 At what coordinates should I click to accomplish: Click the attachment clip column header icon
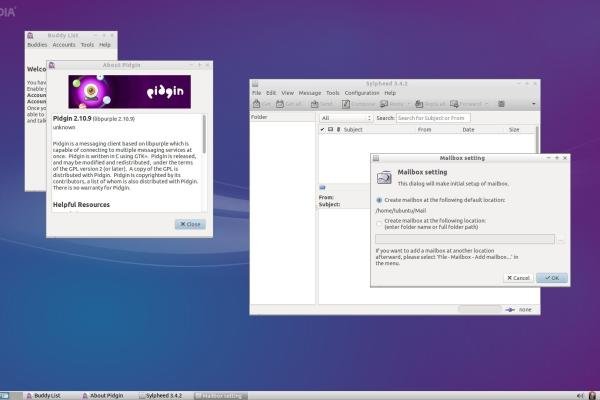pyautogui.click(x=338, y=130)
